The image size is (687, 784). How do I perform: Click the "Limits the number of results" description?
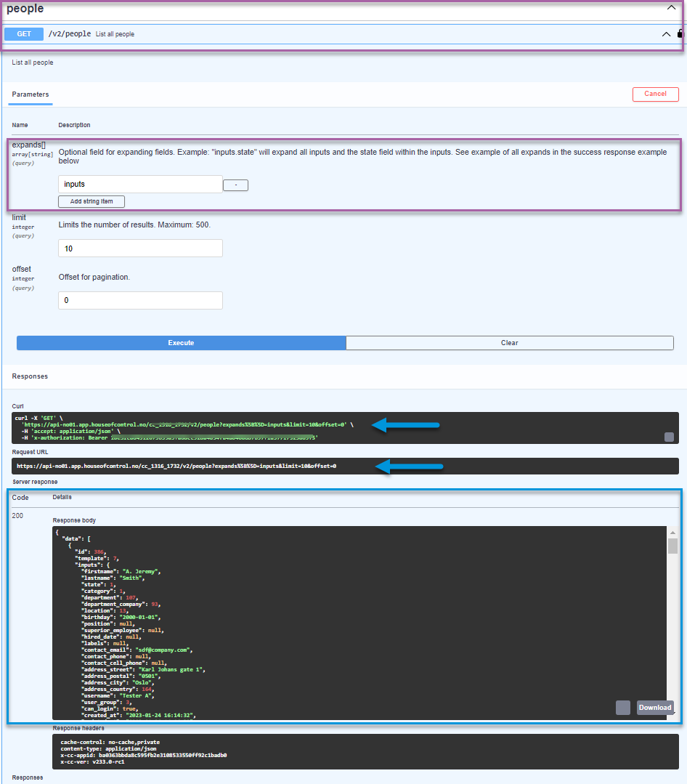point(134,225)
